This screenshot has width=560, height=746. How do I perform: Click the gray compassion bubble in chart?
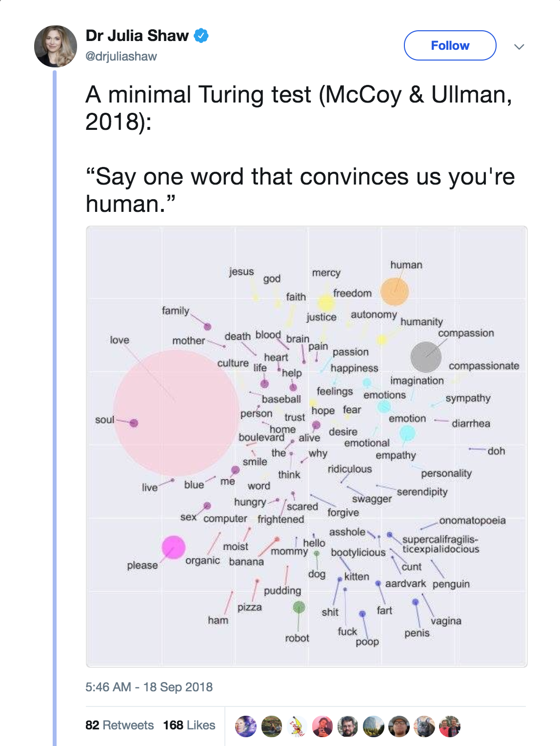(x=426, y=357)
